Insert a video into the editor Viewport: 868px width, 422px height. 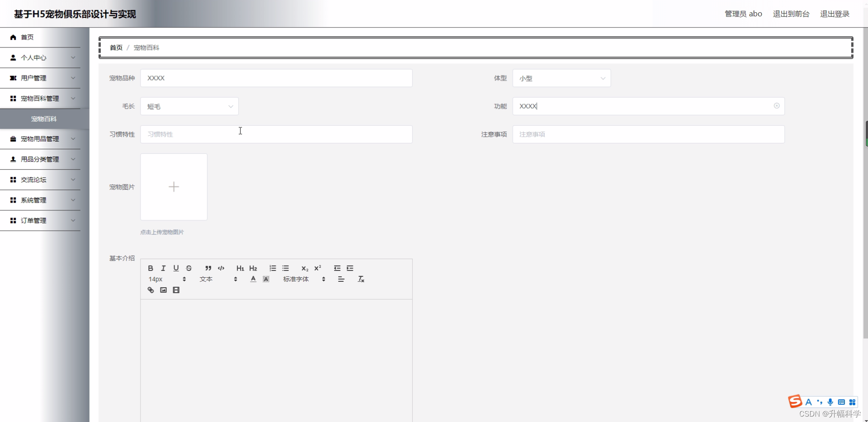[176, 290]
